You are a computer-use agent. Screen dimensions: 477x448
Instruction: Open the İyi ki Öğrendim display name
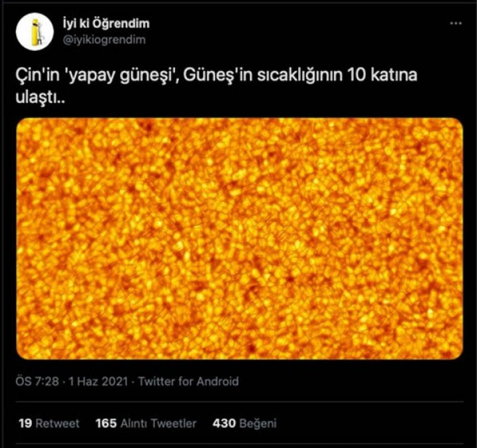pos(106,23)
